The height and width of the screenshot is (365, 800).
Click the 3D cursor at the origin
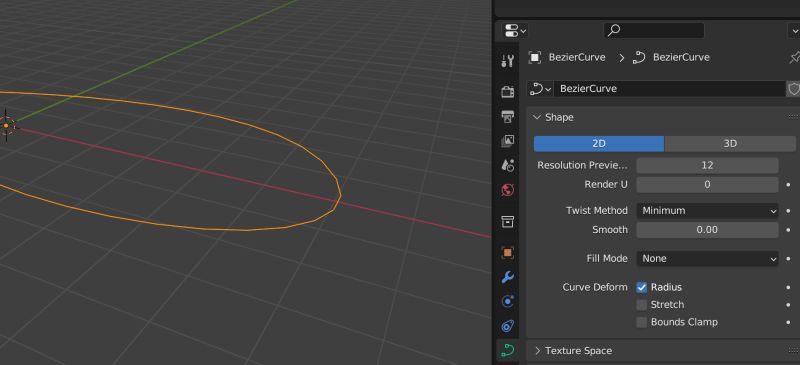[6, 125]
